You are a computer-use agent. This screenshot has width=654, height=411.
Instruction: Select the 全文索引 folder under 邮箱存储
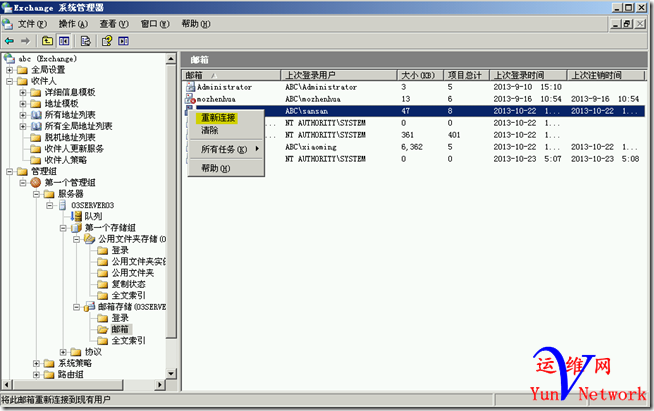click(x=128, y=340)
